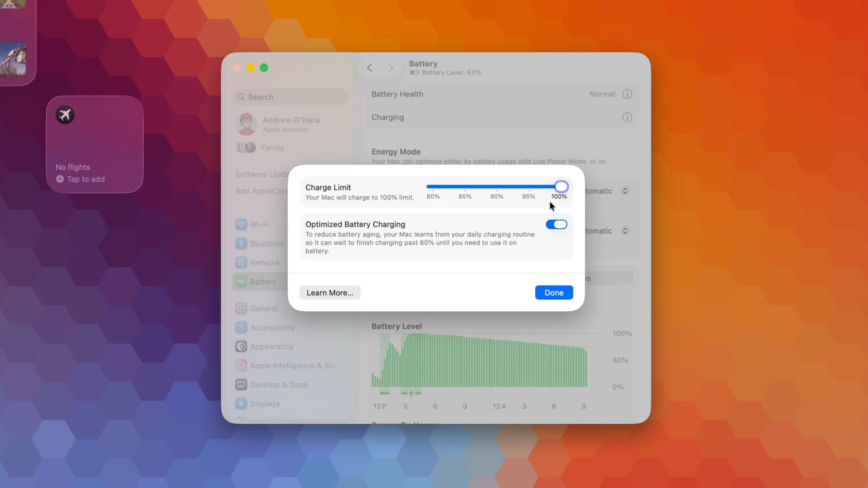Set charge limit to 80% tick

pos(433,196)
